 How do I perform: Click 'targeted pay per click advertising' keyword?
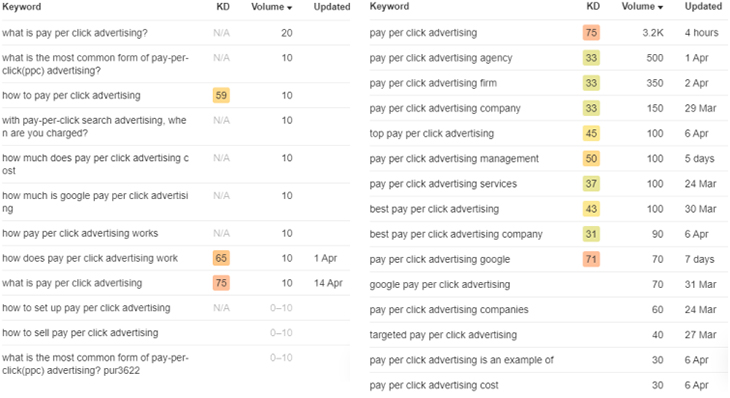click(443, 335)
